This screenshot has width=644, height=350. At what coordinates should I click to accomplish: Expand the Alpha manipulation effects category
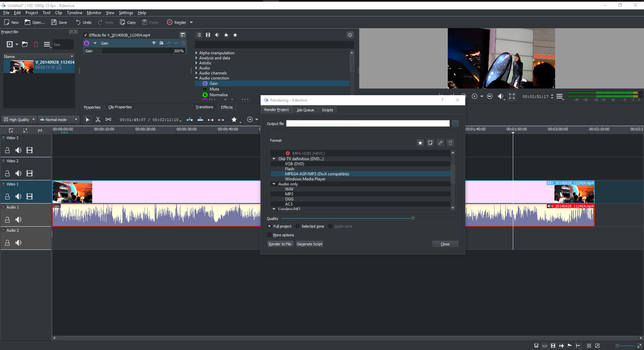tap(197, 53)
